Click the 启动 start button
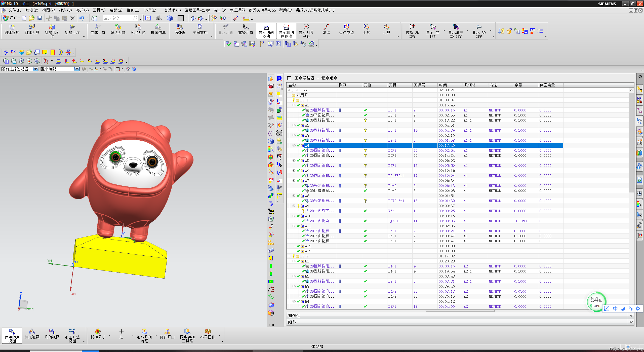644x352 pixels. pyautogui.click(x=11, y=18)
